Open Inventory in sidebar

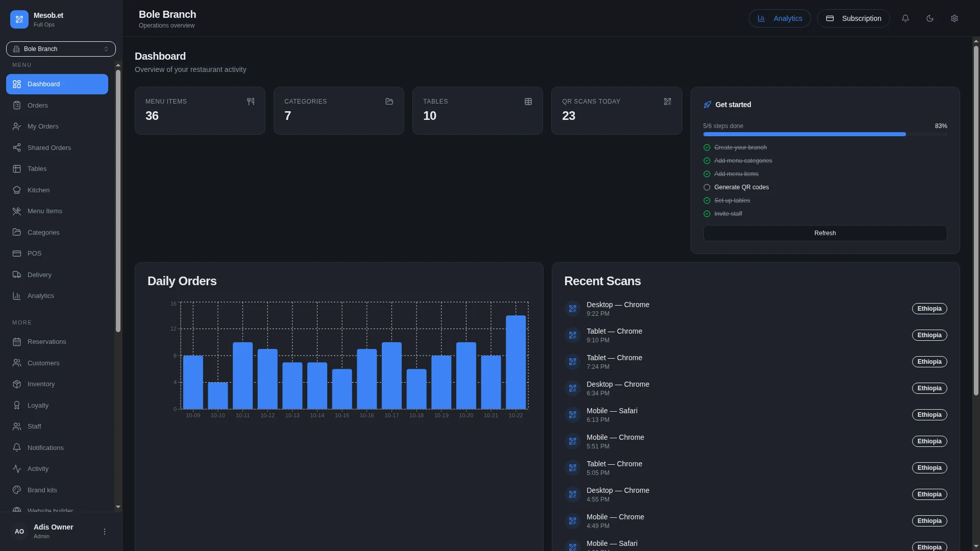[x=57, y=384]
